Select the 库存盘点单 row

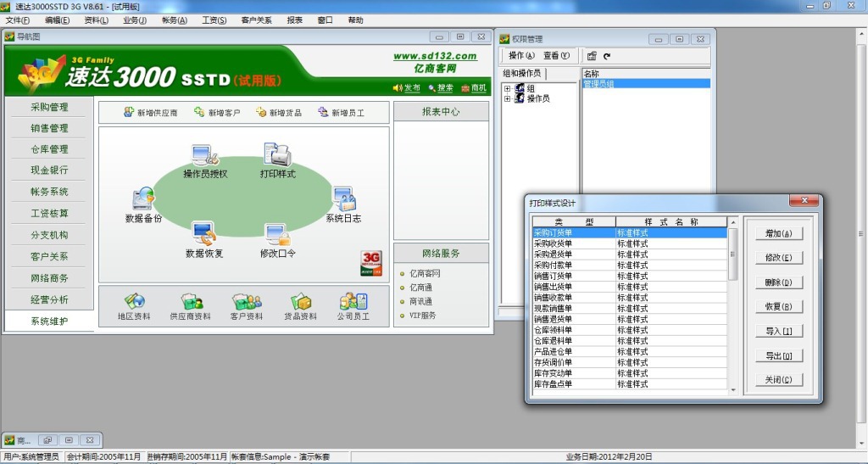pos(630,383)
